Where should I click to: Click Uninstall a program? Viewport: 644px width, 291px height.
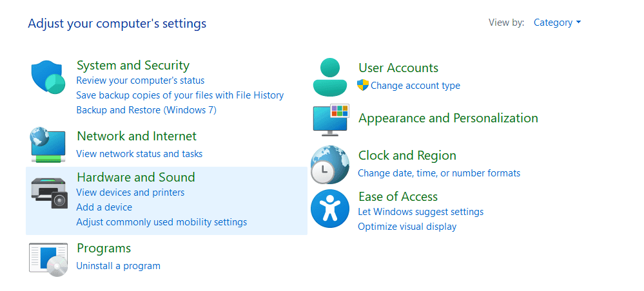[x=118, y=266]
